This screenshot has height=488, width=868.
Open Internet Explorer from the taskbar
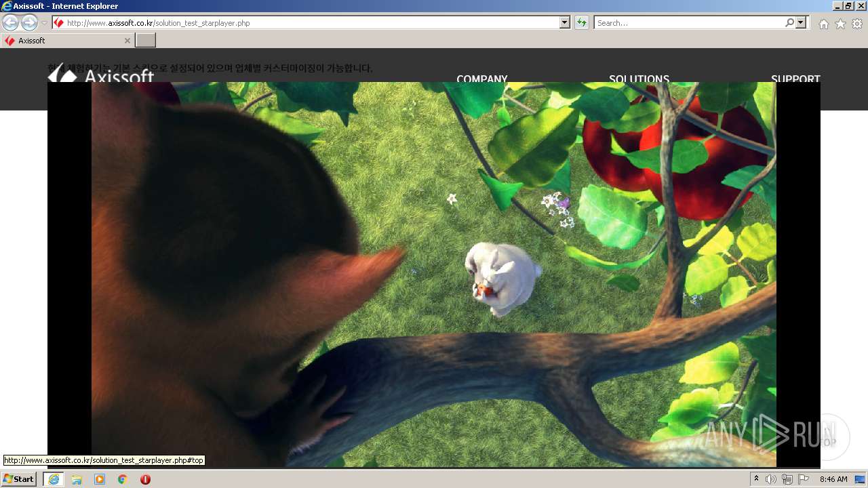(54, 479)
